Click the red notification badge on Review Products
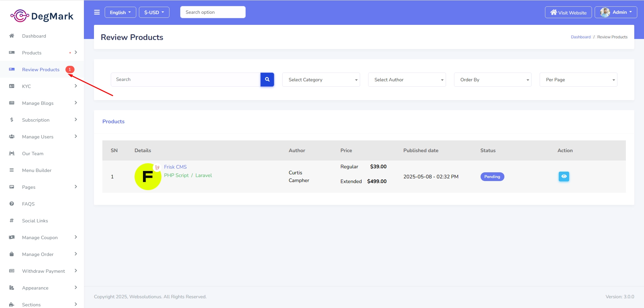The image size is (644, 308). 70,70
